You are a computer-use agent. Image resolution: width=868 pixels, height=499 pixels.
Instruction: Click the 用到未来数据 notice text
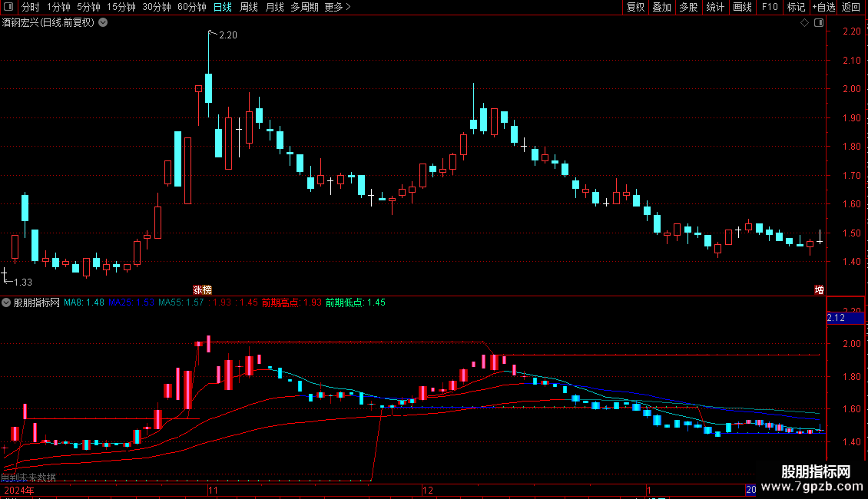pyautogui.click(x=28, y=478)
